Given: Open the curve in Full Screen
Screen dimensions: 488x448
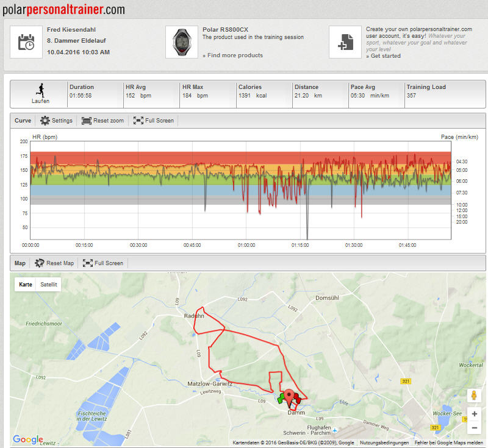Looking at the screenshot, I should click(154, 121).
